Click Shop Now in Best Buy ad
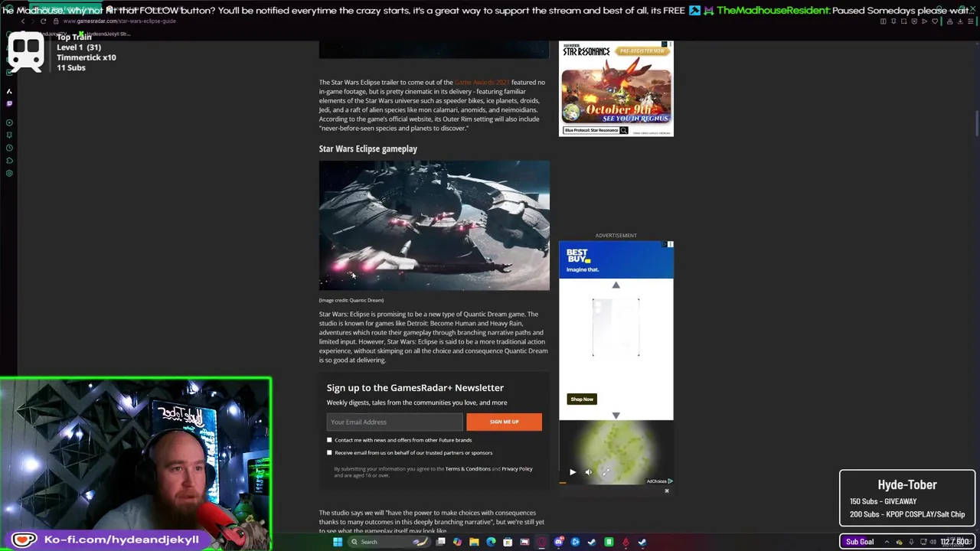Screen dimensions: 980x551 (582, 399)
